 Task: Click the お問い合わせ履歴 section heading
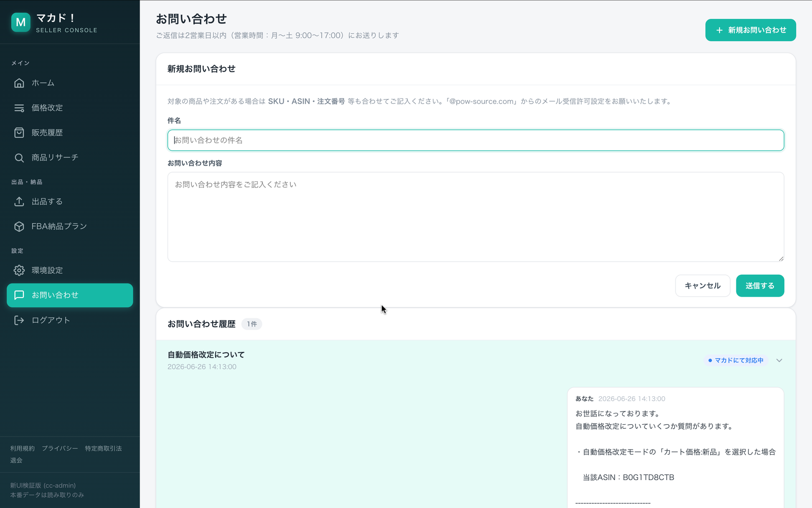coord(201,324)
